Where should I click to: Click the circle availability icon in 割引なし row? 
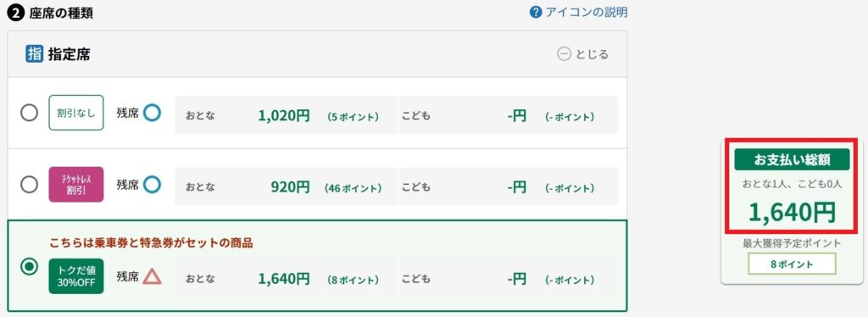tap(153, 113)
